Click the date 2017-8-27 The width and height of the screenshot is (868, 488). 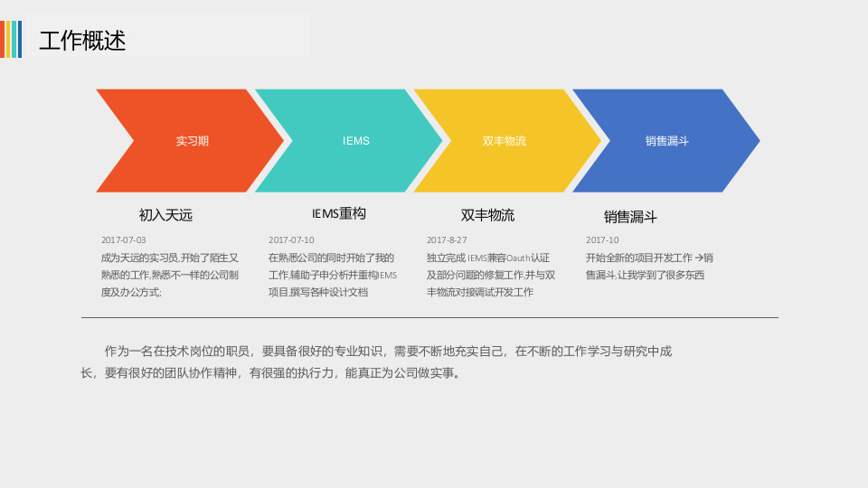[x=447, y=240]
